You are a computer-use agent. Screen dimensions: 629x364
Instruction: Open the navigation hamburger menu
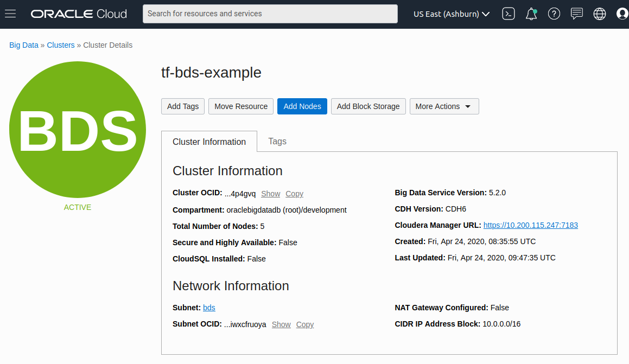(10, 14)
